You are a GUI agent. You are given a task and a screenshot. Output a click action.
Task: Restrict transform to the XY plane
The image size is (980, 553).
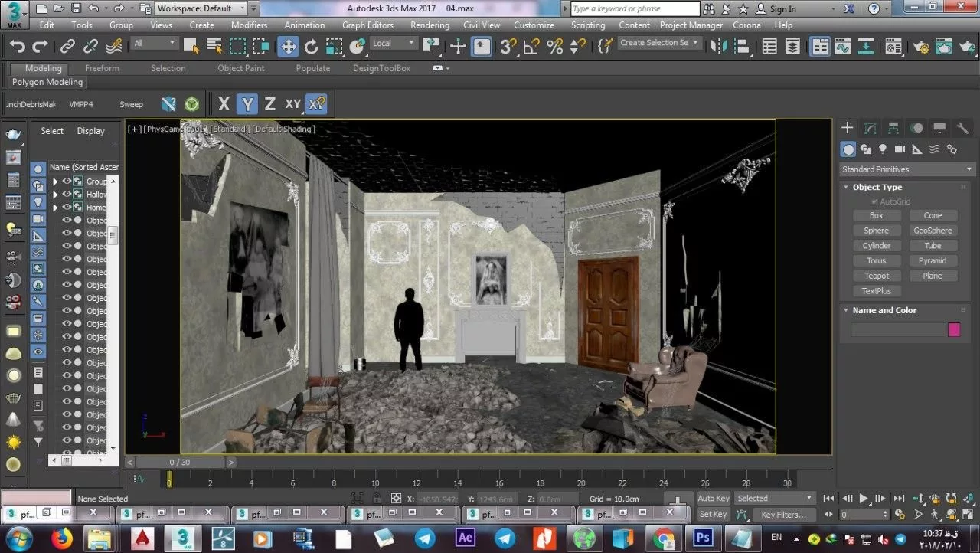click(293, 104)
